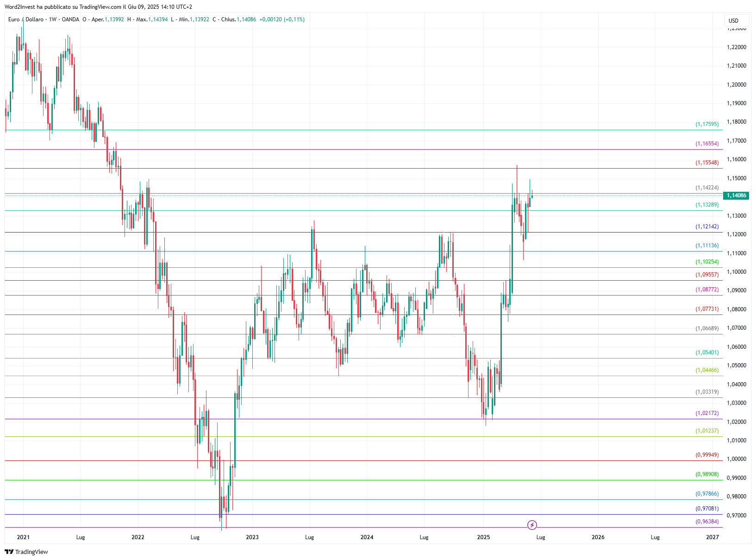
Task: Select the 1,10254 level label
Action: pyautogui.click(x=707, y=262)
